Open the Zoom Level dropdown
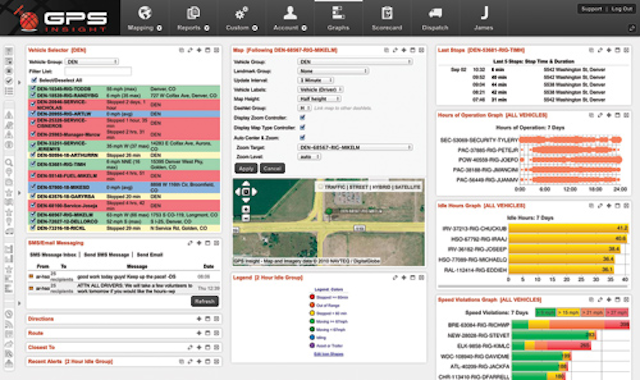This screenshot has height=380, width=640. (x=309, y=157)
